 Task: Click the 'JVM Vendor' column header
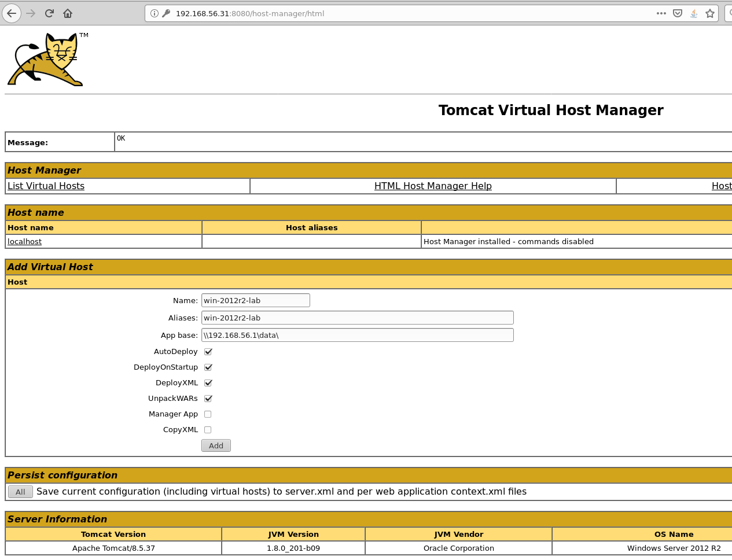(x=459, y=534)
